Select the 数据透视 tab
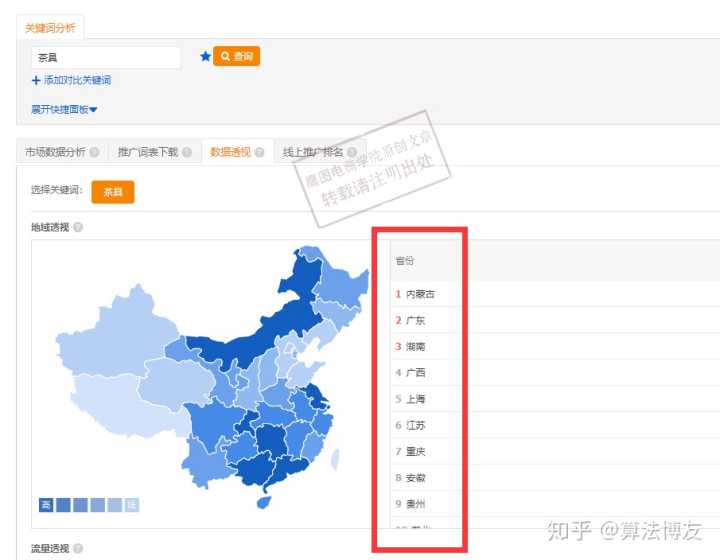Image resolution: width=720 pixels, height=560 pixels. (x=231, y=152)
